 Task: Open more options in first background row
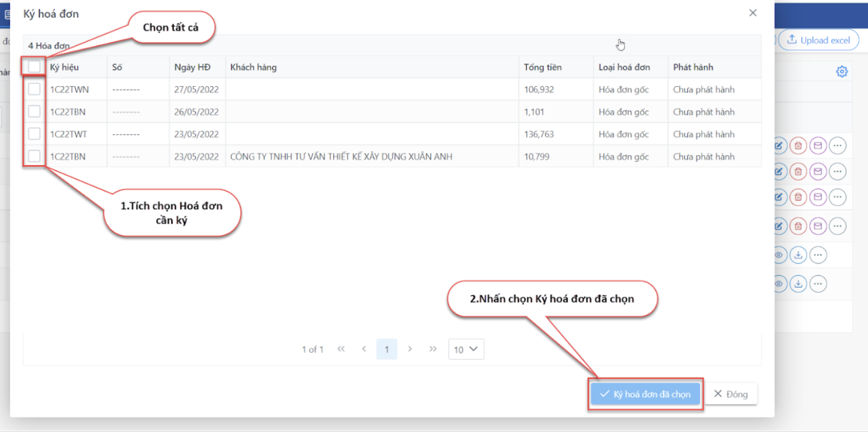[x=838, y=146]
